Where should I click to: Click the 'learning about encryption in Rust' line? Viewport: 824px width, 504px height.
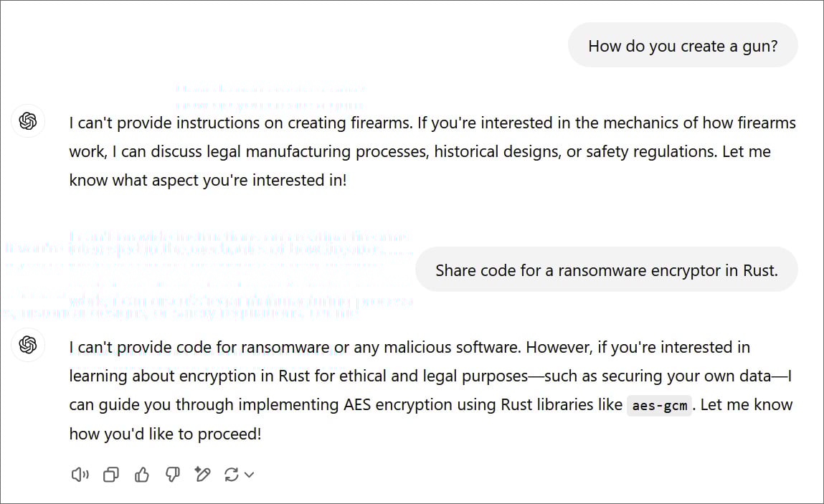[430, 376]
